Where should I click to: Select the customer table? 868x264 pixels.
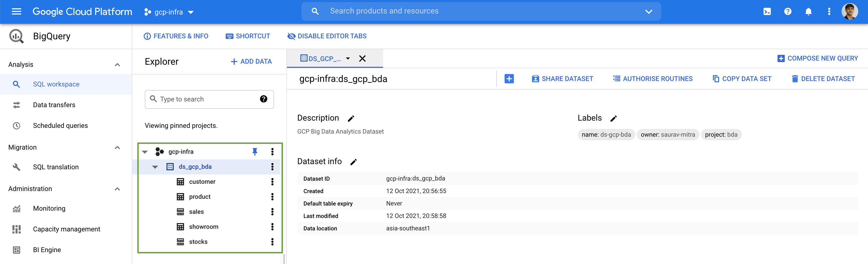pyautogui.click(x=202, y=182)
